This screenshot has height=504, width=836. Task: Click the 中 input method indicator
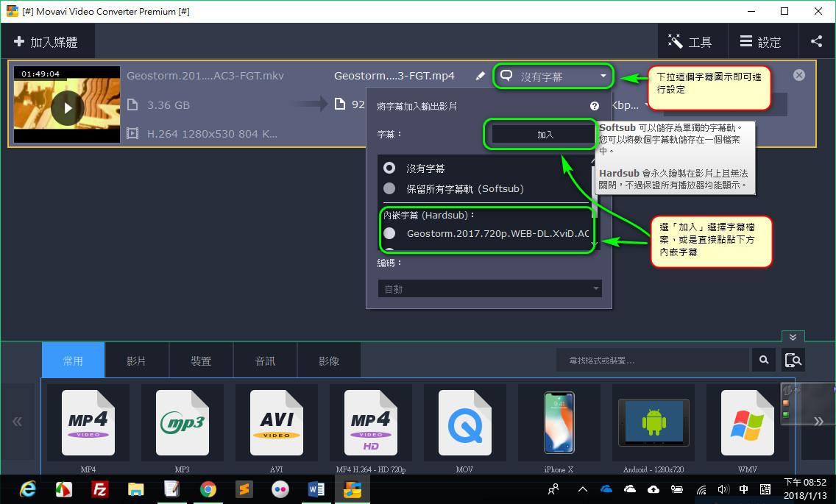click(x=744, y=489)
